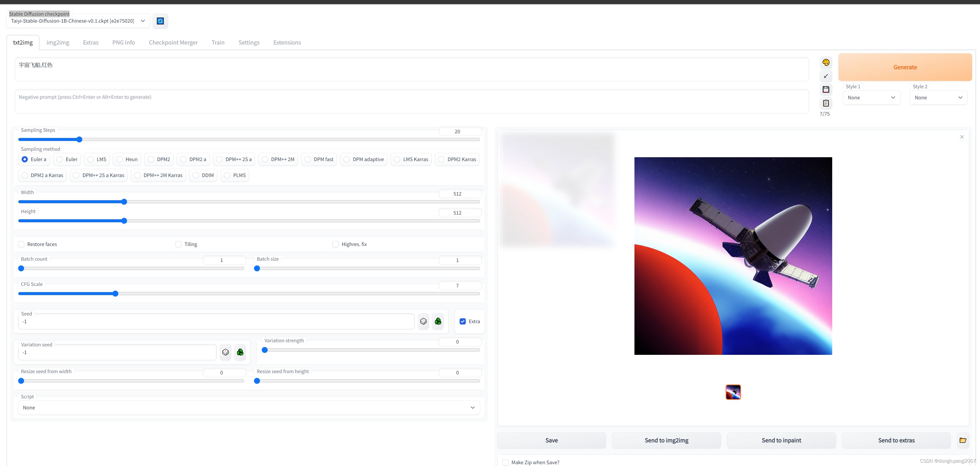Expand the Style 1 dropdown
The height and width of the screenshot is (466, 980).
tap(871, 98)
